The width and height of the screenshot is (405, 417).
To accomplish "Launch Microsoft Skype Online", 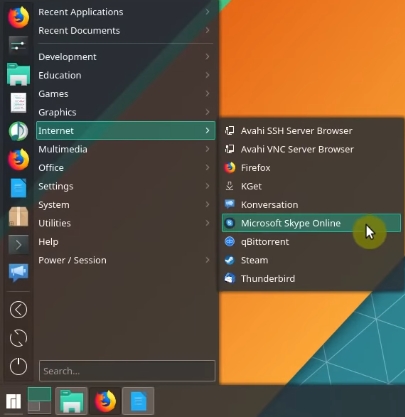I will (x=311, y=223).
